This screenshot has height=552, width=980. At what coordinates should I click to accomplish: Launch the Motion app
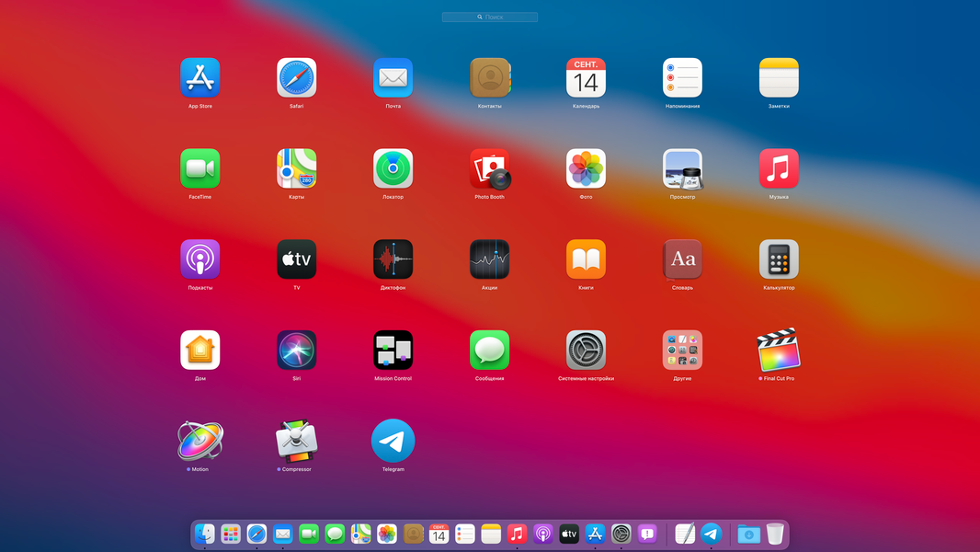coord(200,440)
